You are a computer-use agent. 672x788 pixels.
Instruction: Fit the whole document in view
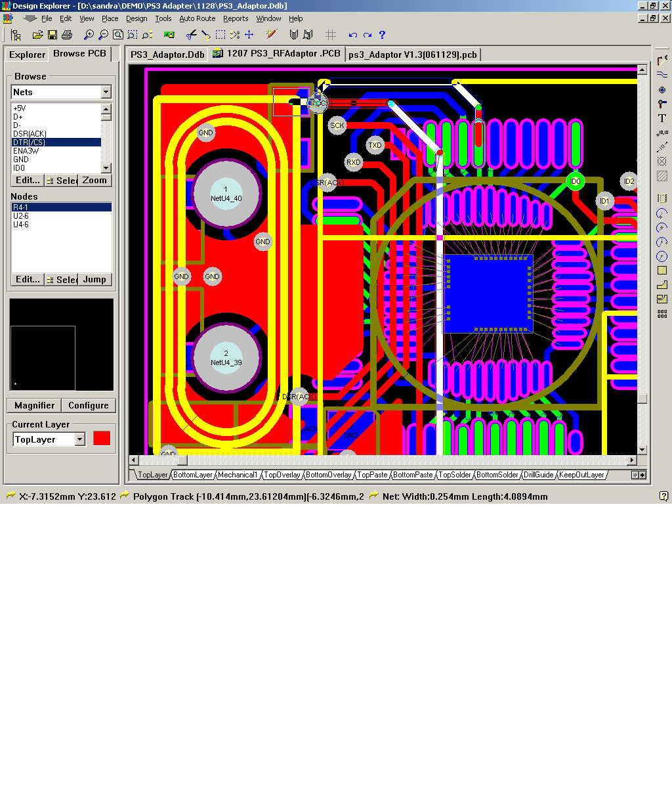pos(117,35)
